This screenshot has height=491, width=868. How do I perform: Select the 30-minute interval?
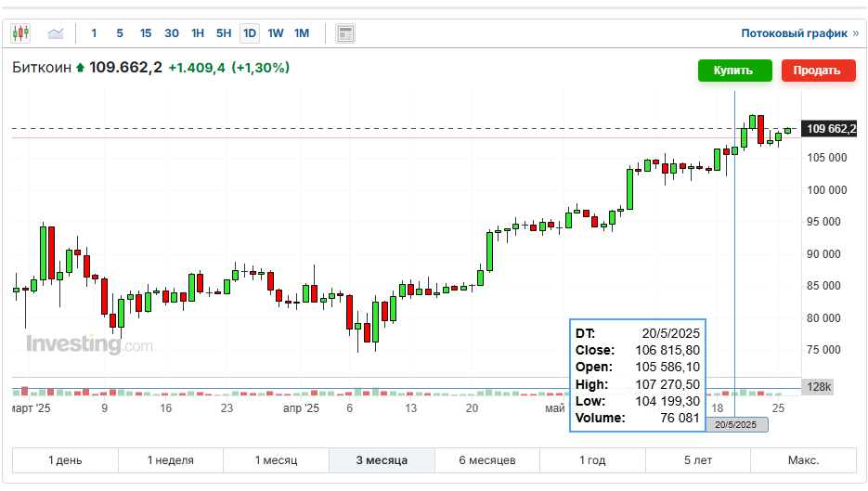[x=172, y=33]
